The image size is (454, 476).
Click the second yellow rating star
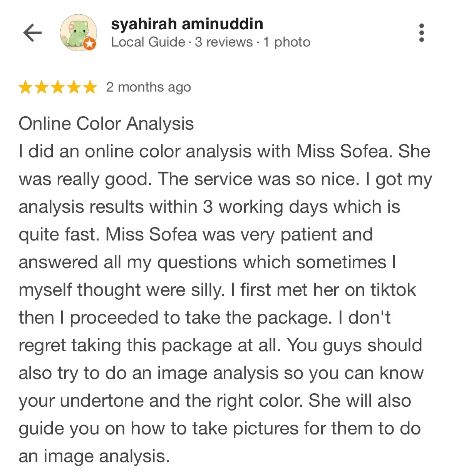click(x=42, y=87)
